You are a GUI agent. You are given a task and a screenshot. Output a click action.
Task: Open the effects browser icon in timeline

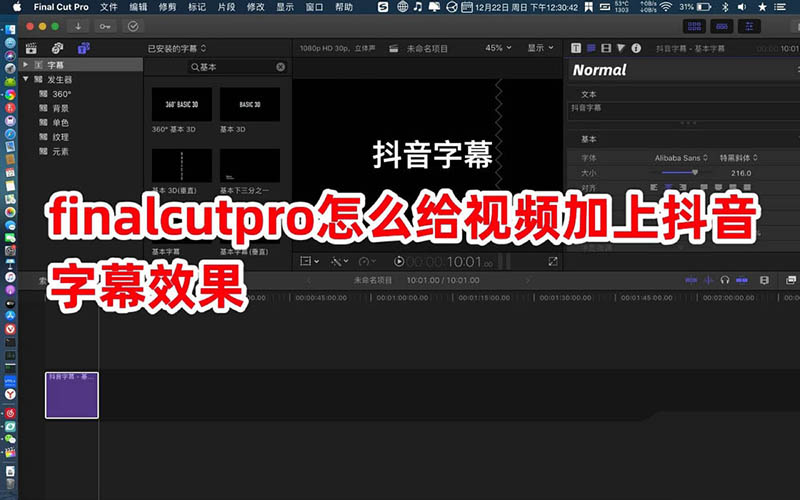pyautogui.click(x=791, y=280)
